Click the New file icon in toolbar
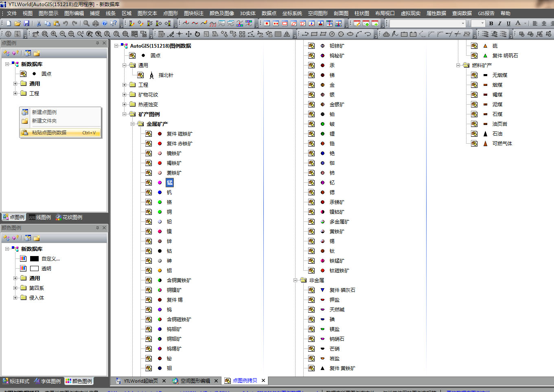This screenshot has height=392, width=554. coord(9,24)
